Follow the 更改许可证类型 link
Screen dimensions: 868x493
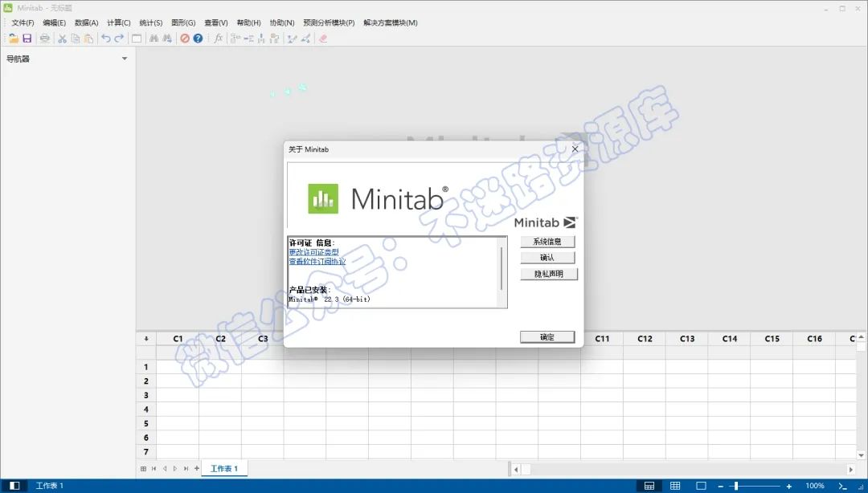pos(313,252)
